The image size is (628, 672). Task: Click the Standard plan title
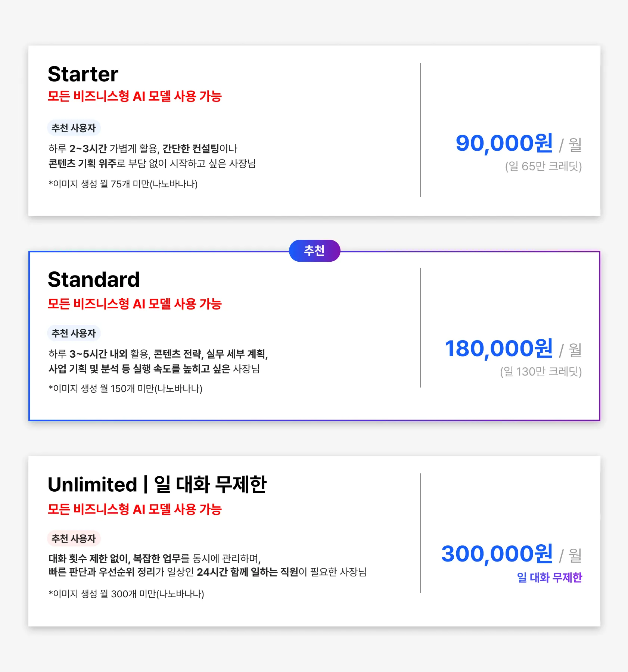[x=94, y=280]
